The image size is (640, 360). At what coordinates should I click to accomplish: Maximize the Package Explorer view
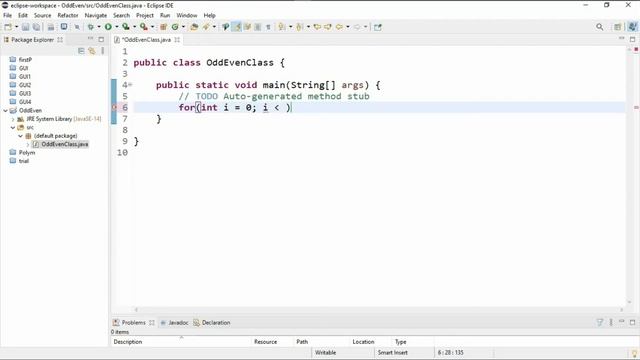coord(101,39)
